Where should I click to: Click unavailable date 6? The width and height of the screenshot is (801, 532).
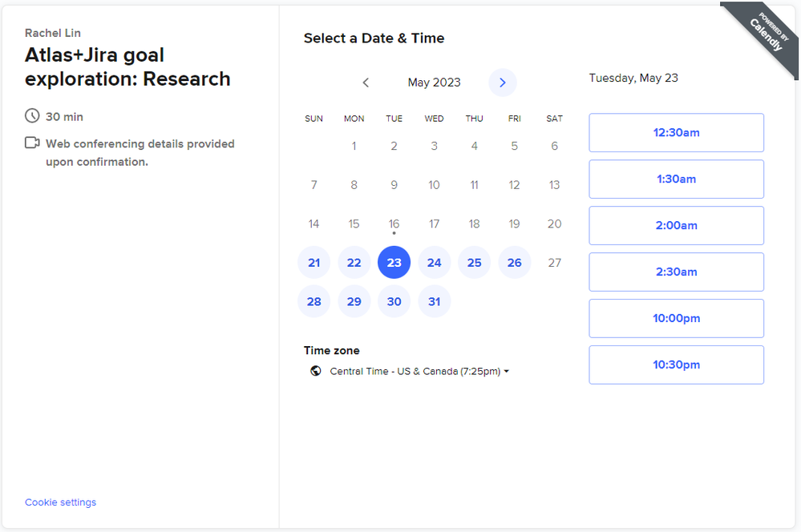(x=554, y=146)
